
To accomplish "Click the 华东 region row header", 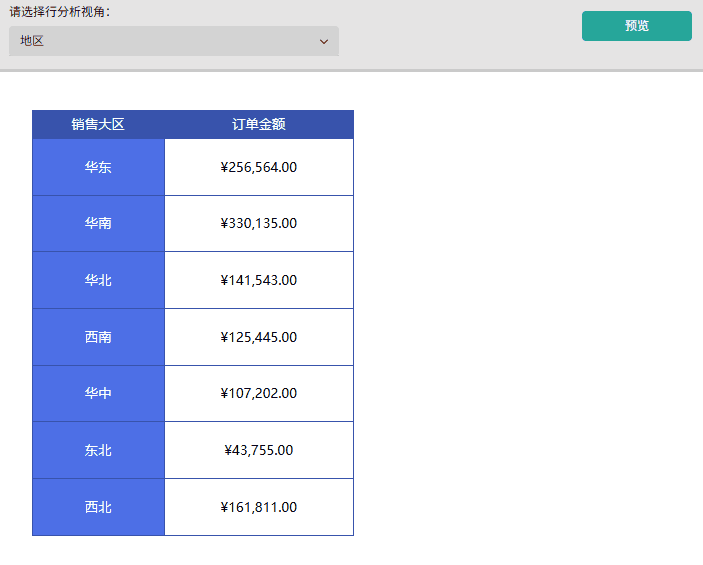I will point(98,167).
